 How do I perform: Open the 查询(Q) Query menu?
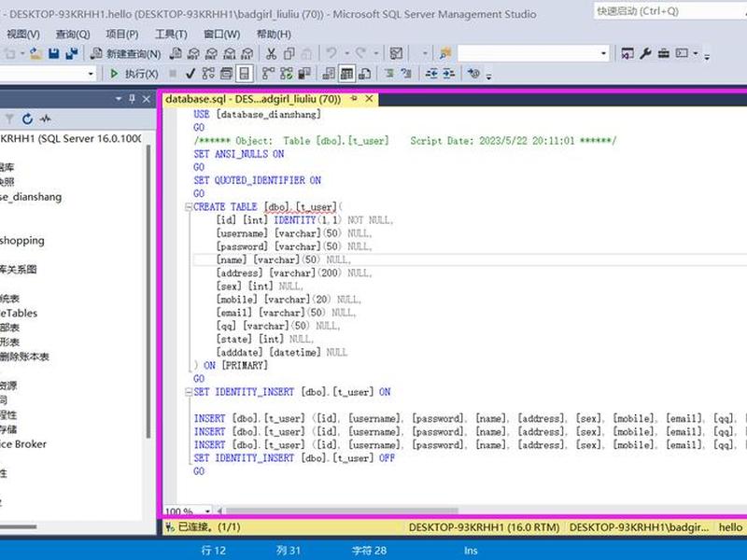(x=73, y=35)
